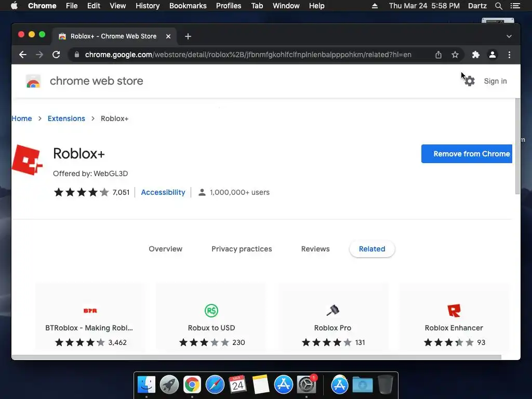The height and width of the screenshot is (399, 532).
Task: Open the Profiles menu
Action: point(229,6)
